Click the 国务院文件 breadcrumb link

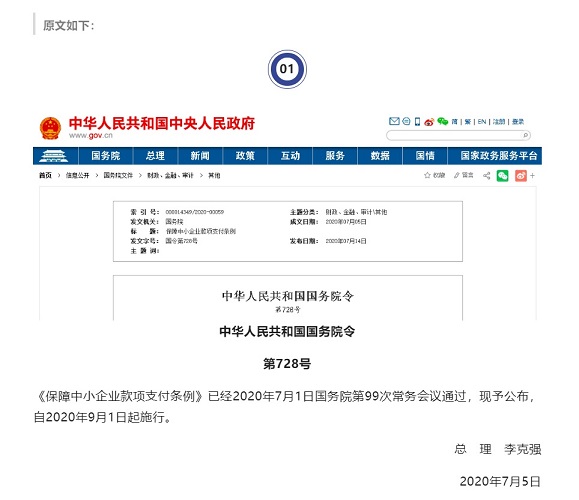[x=118, y=175]
